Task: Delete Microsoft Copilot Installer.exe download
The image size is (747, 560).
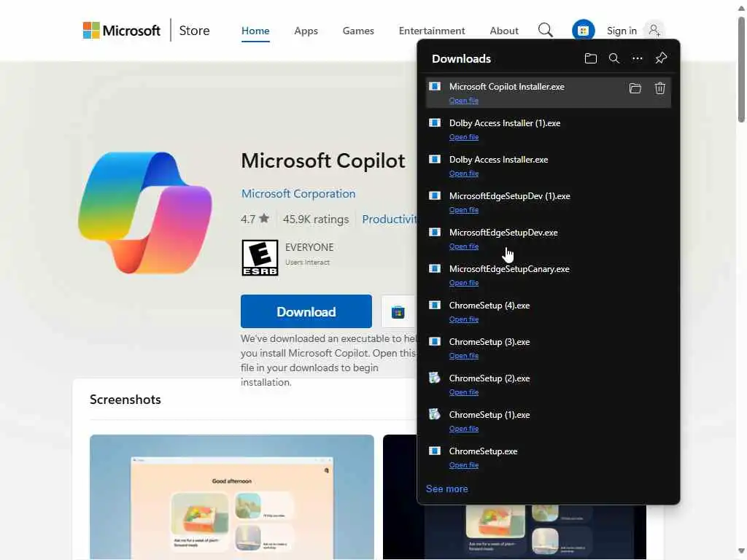Action: click(x=659, y=88)
